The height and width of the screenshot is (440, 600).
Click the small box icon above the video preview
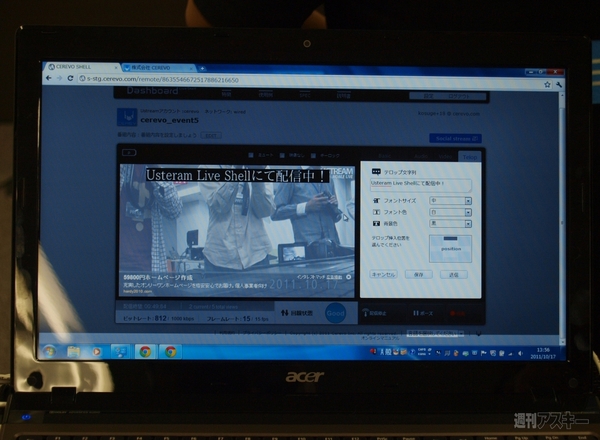(x=129, y=153)
